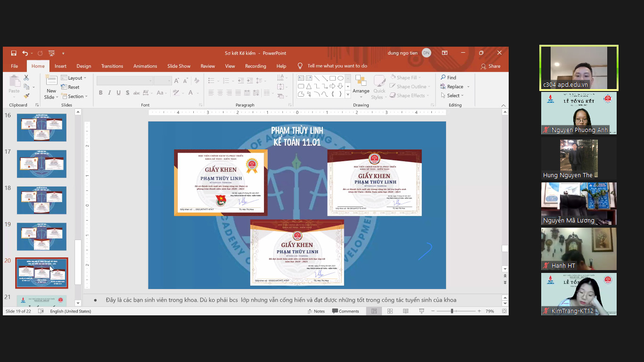The image size is (644, 362).
Task: Click the Share button
Action: (490, 66)
